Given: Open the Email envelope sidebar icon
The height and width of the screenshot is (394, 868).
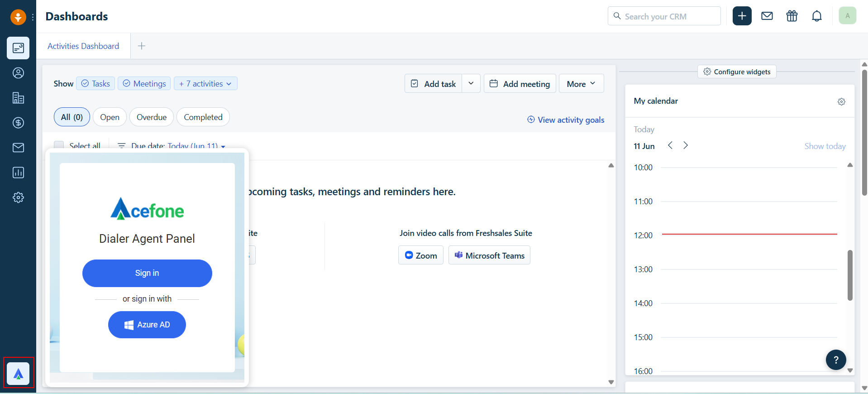Looking at the screenshot, I should point(18,148).
